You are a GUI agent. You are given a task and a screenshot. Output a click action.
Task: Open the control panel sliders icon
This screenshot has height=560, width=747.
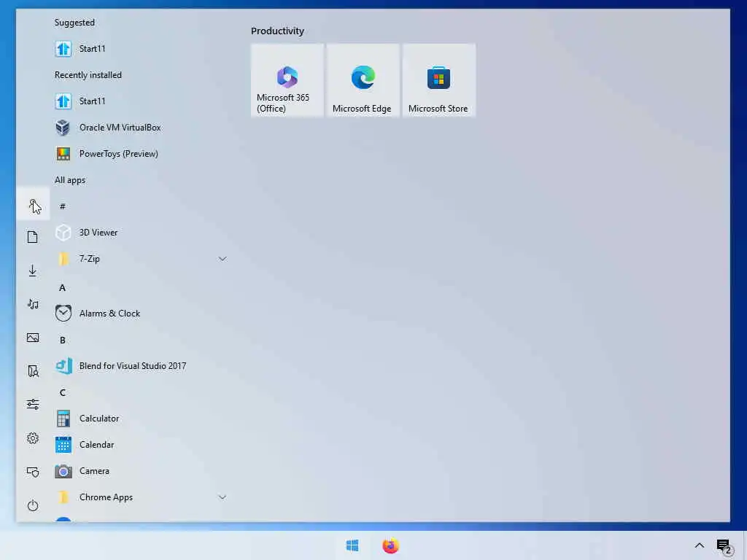(32, 404)
